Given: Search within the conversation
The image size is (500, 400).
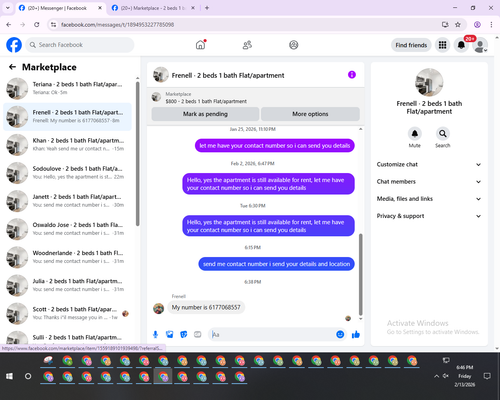Looking at the screenshot, I should point(443,134).
